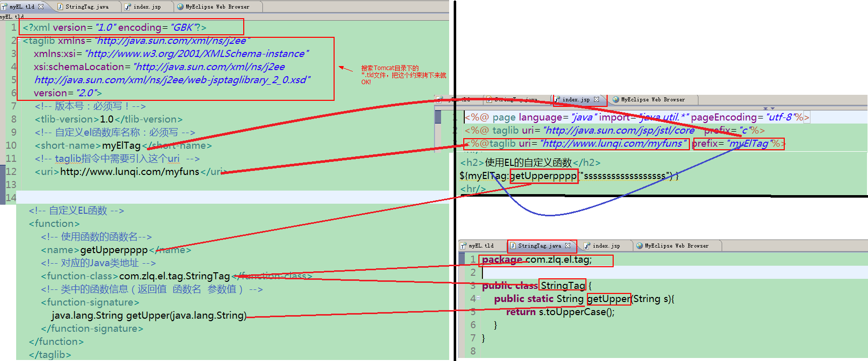
Task: Open MyEclipse Web Browser tab in the middle-right editor
Action: point(653,99)
